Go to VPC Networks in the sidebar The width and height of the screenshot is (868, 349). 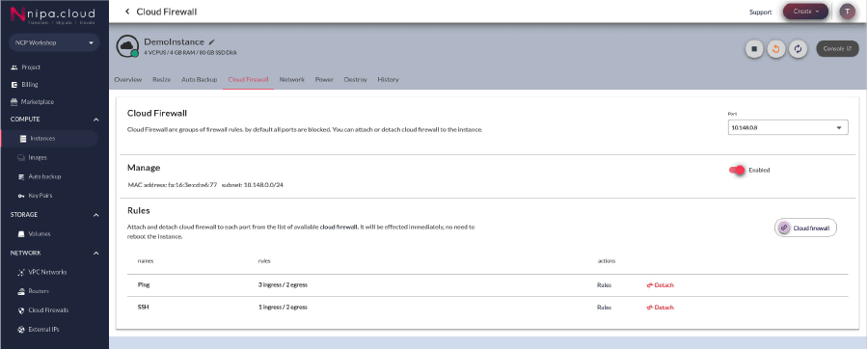click(47, 272)
